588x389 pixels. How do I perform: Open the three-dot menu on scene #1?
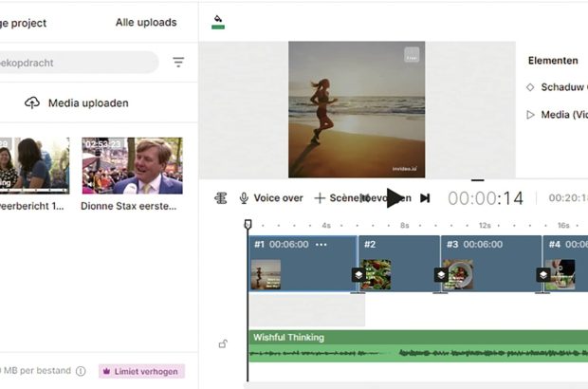click(322, 245)
